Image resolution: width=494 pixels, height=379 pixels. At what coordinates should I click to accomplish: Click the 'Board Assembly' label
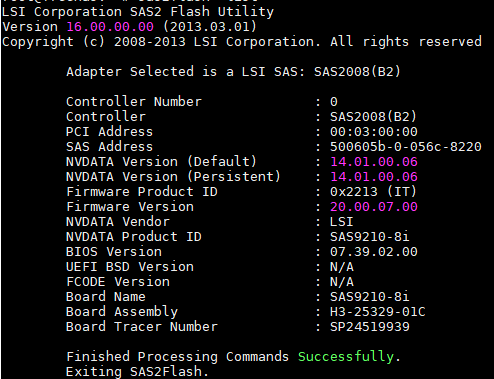[122, 312]
